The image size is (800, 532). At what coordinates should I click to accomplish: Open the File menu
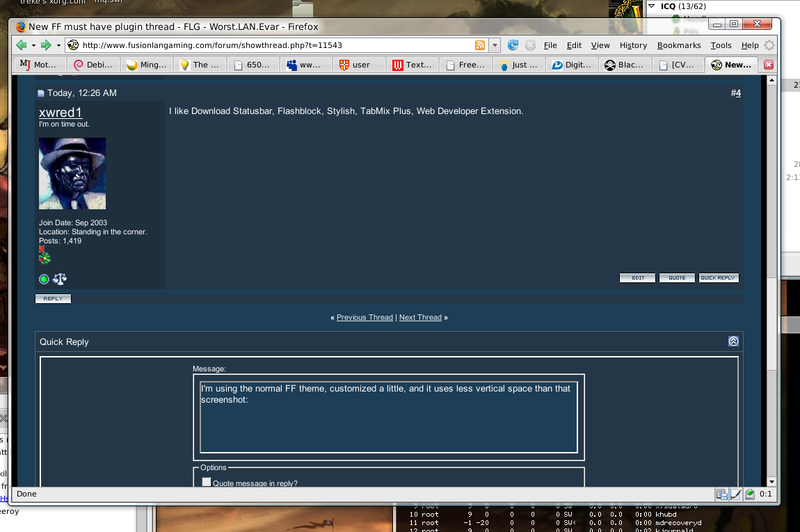(550, 45)
